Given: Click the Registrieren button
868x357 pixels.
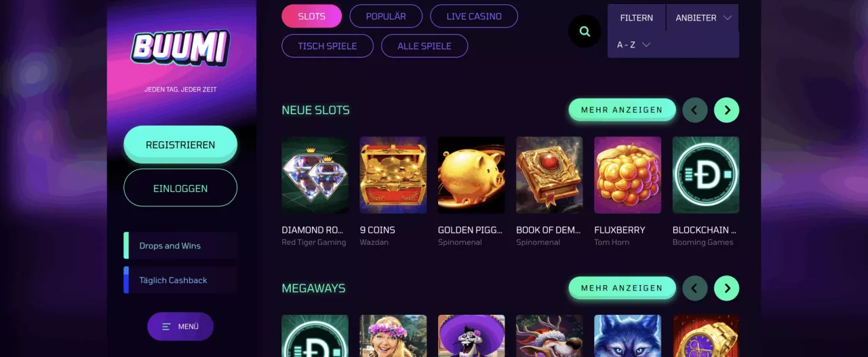Looking at the screenshot, I should (180, 145).
